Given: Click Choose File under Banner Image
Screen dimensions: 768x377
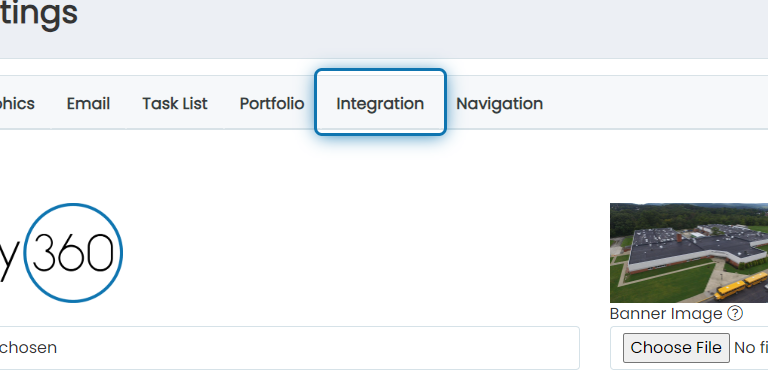Looking at the screenshot, I should point(676,348).
